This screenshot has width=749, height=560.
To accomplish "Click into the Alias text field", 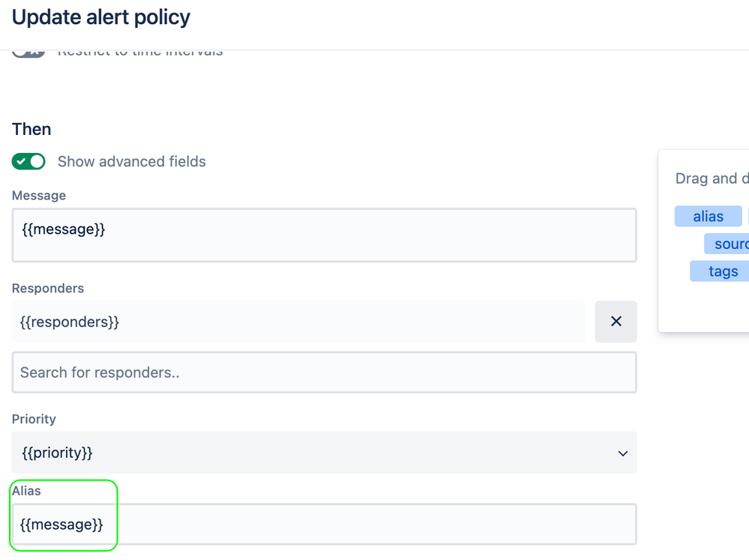I will [x=324, y=524].
